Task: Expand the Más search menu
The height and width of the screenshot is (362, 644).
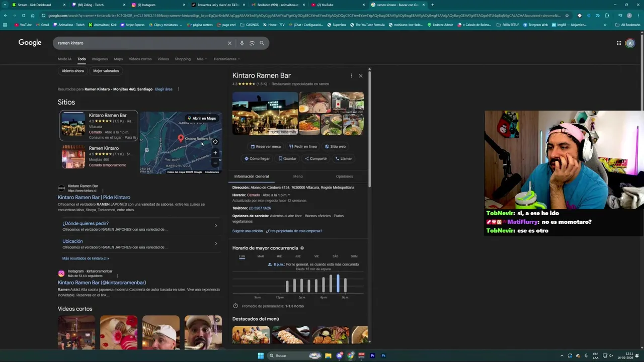Action: (201, 59)
